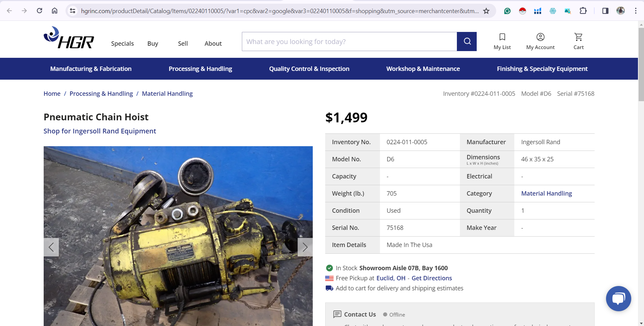Select the Pneumatic Chain Hoist title
Viewport: 644px width, 326px height.
click(x=96, y=117)
